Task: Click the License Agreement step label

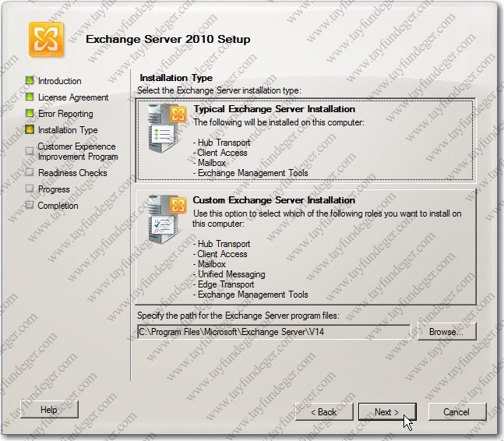Action: click(x=73, y=97)
